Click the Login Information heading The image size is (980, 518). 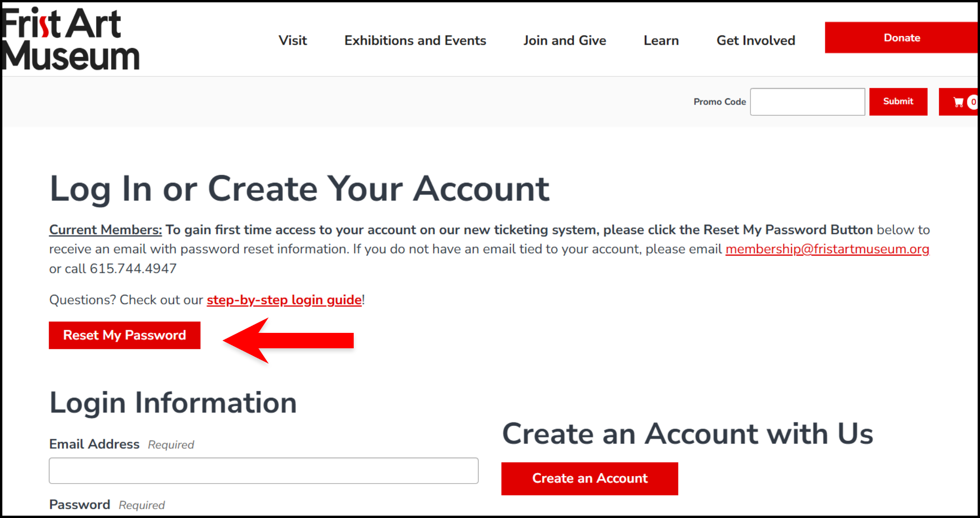173,402
